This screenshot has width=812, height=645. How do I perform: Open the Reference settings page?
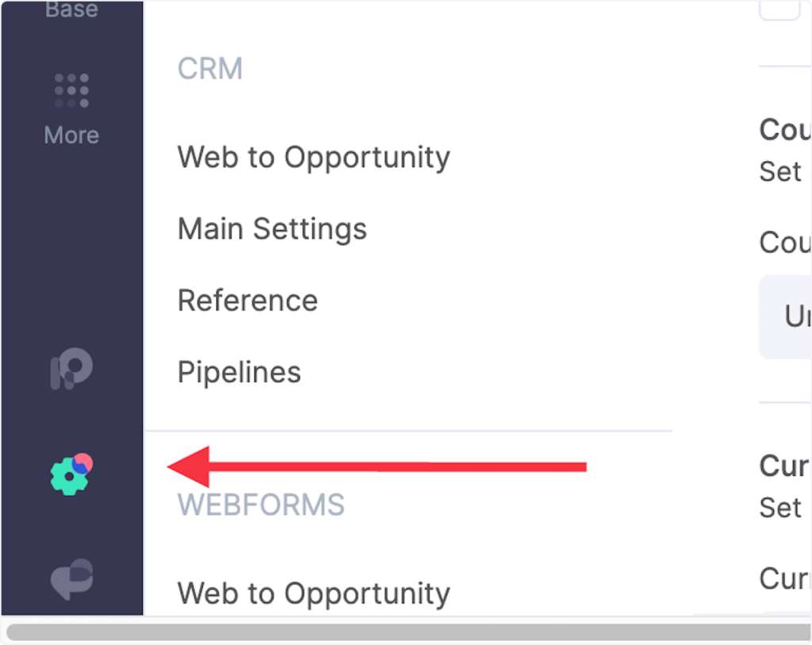[x=247, y=300]
